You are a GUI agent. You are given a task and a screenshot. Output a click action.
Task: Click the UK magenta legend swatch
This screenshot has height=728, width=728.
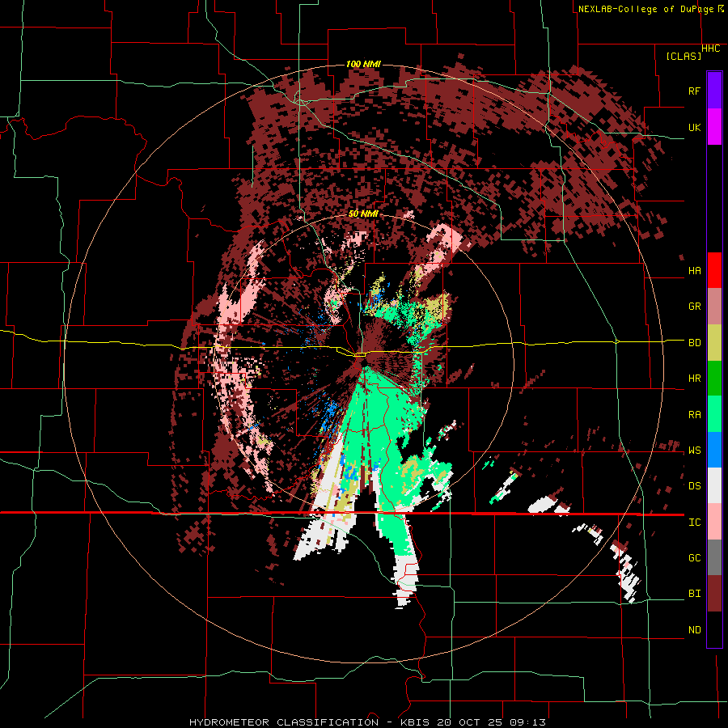pos(714,127)
